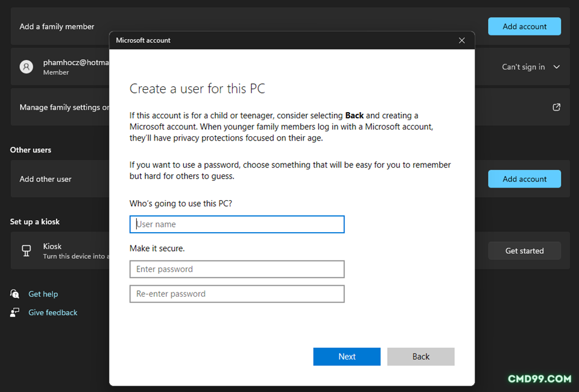The height and width of the screenshot is (392, 579).
Task: Click the Set up a kiosk heading
Action: pyautogui.click(x=35, y=222)
